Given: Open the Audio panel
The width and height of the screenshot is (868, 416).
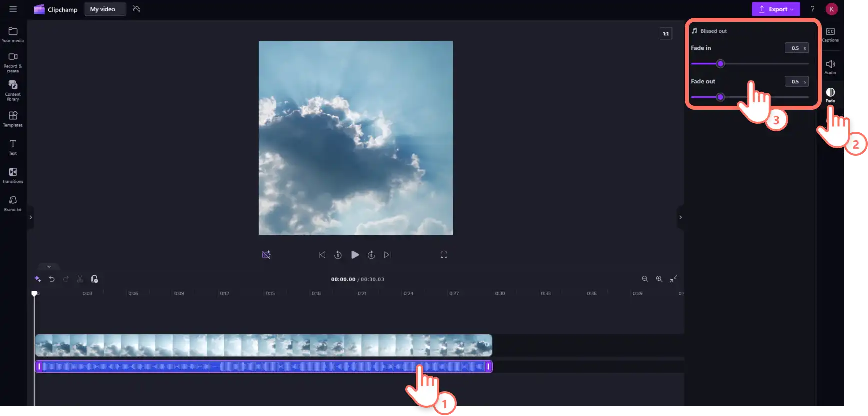Looking at the screenshot, I should 830,67.
